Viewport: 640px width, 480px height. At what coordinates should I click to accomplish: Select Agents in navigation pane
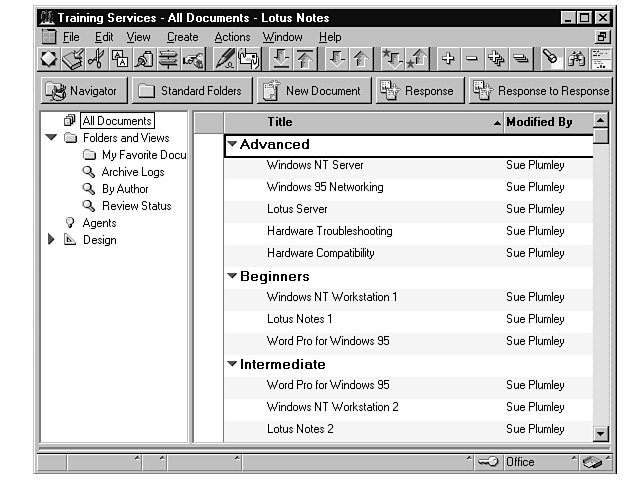coord(99,223)
